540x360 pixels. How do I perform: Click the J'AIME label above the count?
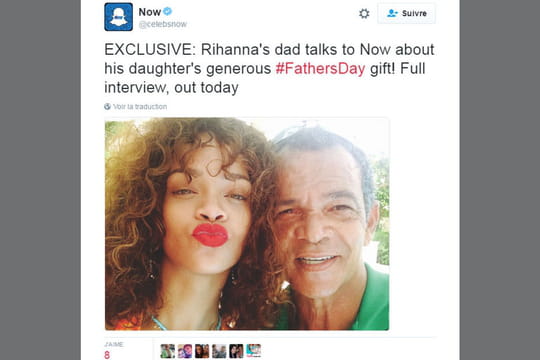point(114,344)
